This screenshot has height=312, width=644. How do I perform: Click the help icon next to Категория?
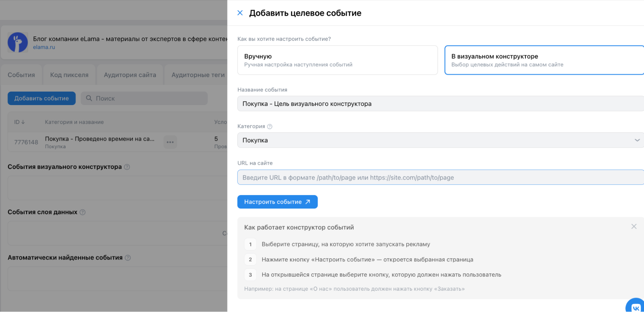[270, 126]
